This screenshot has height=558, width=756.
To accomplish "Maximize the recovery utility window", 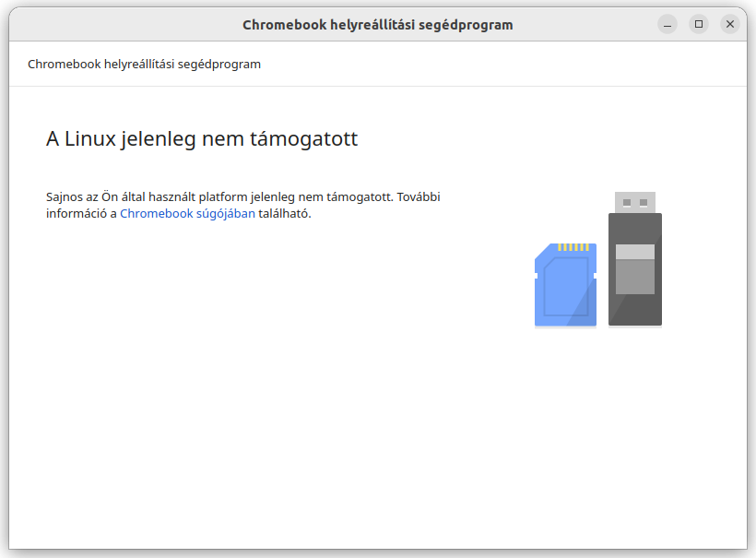I will [699, 24].
